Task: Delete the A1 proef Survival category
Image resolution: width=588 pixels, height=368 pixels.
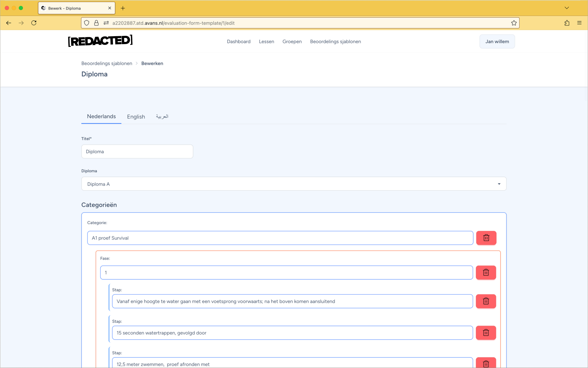Action: coord(486,238)
